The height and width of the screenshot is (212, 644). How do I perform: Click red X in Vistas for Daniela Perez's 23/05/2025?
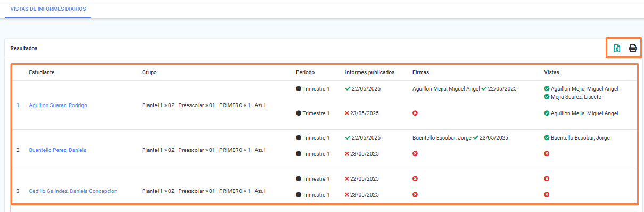pyautogui.click(x=547, y=154)
